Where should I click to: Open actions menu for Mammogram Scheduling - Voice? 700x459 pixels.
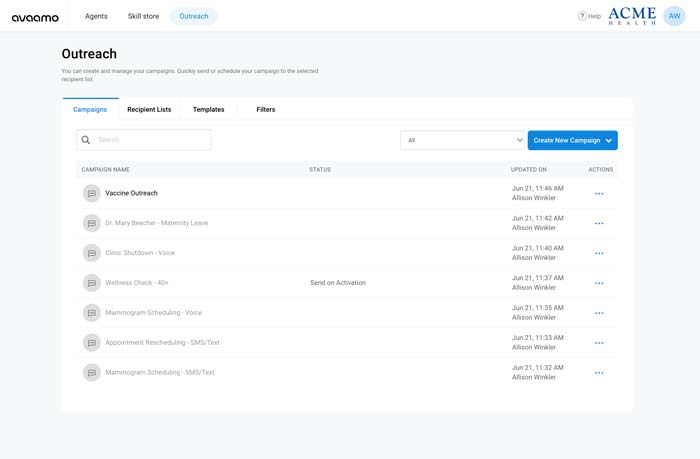point(599,313)
